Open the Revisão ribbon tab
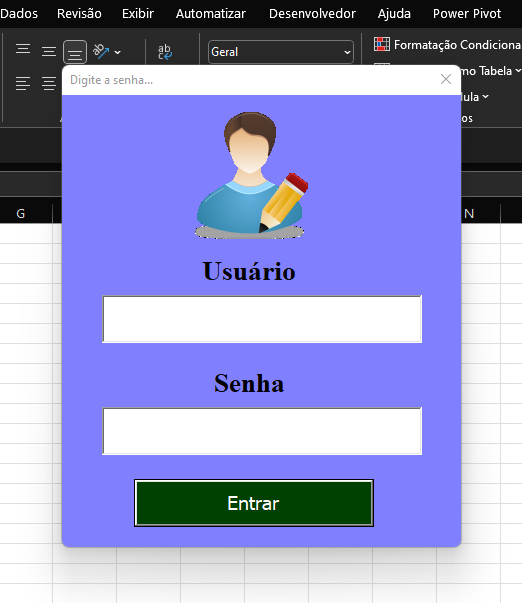This screenshot has height=603, width=522. (79, 14)
